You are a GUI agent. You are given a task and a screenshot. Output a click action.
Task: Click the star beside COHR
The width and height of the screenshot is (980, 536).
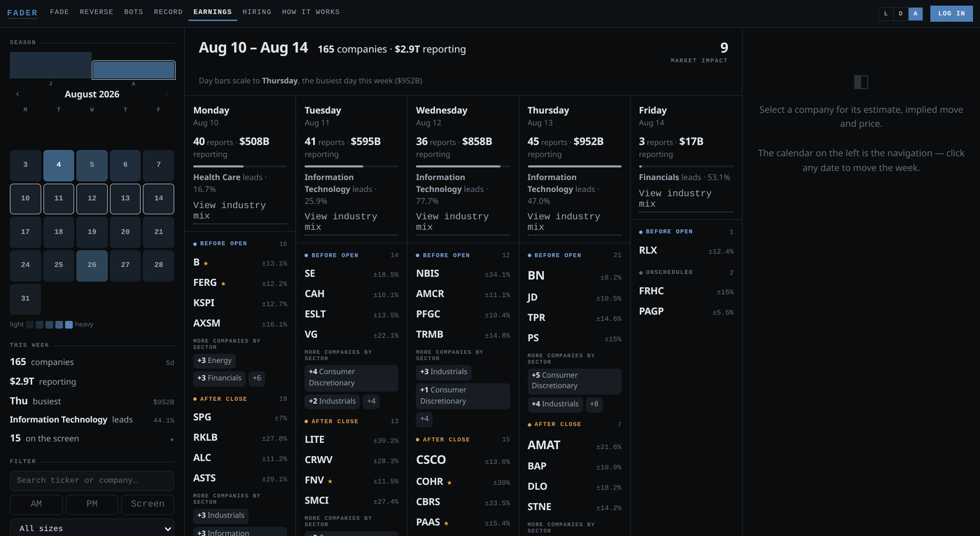click(x=449, y=483)
